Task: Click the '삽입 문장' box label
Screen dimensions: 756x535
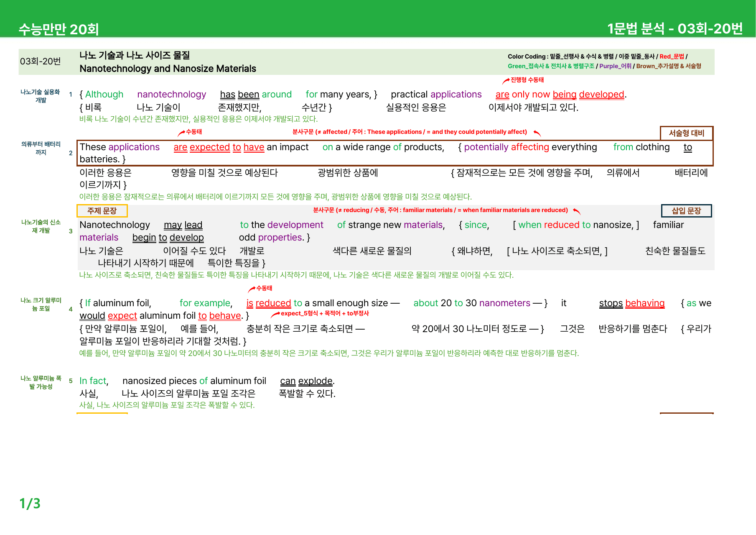Action: 686,211
